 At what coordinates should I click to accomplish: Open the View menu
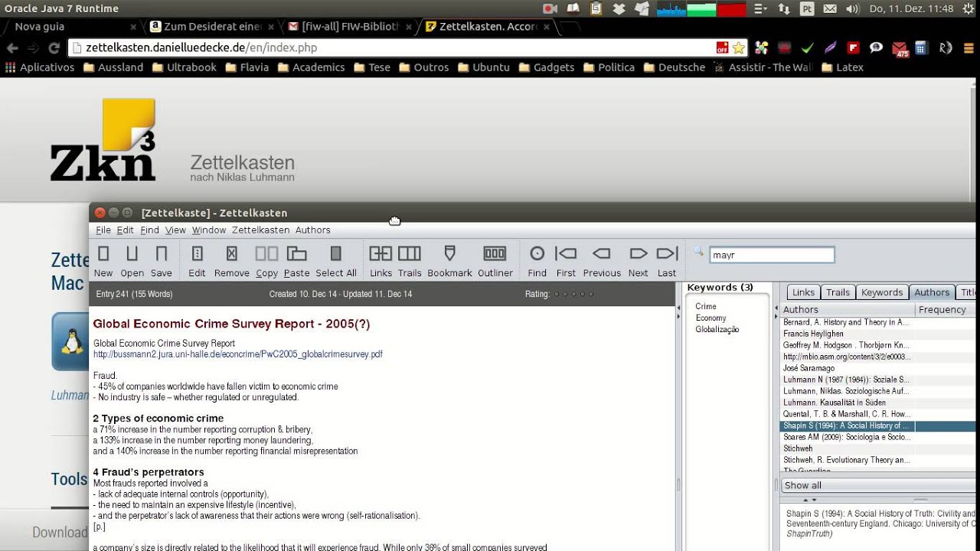coord(175,230)
